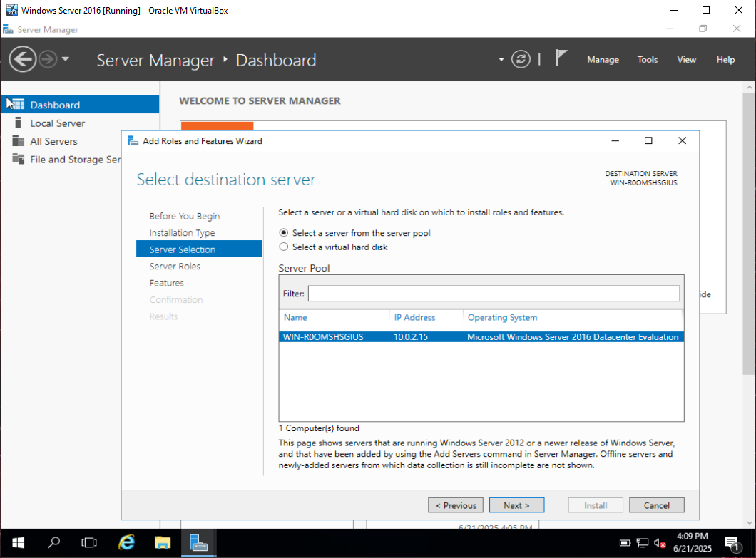Go to the Features wizard step
756x558 pixels.
[x=166, y=283]
